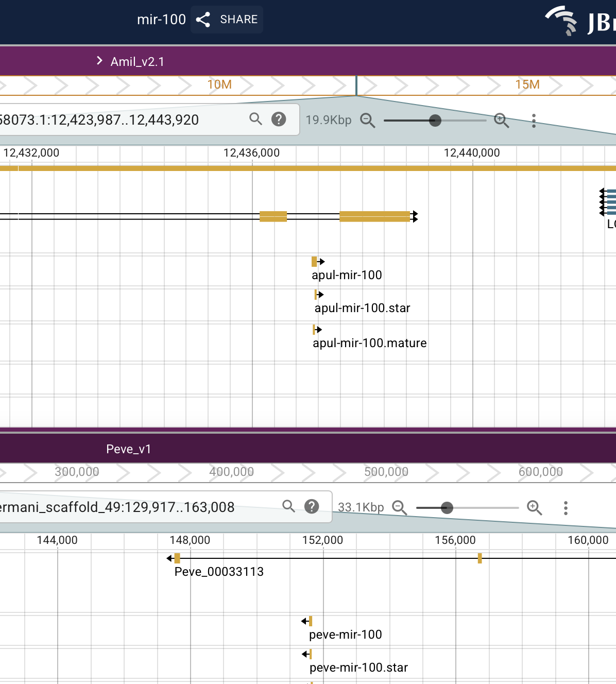Zoom in on the Peve_v1 view
The height and width of the screenshot is (684, 616).
pyautogui.click(x=534, y=508)
